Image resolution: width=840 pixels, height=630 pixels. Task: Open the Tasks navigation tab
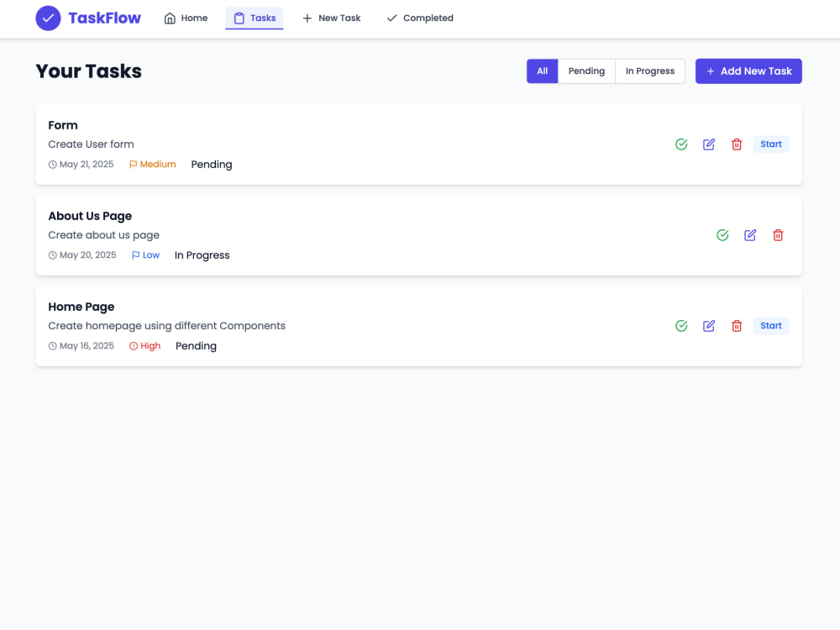pos(255,18)
